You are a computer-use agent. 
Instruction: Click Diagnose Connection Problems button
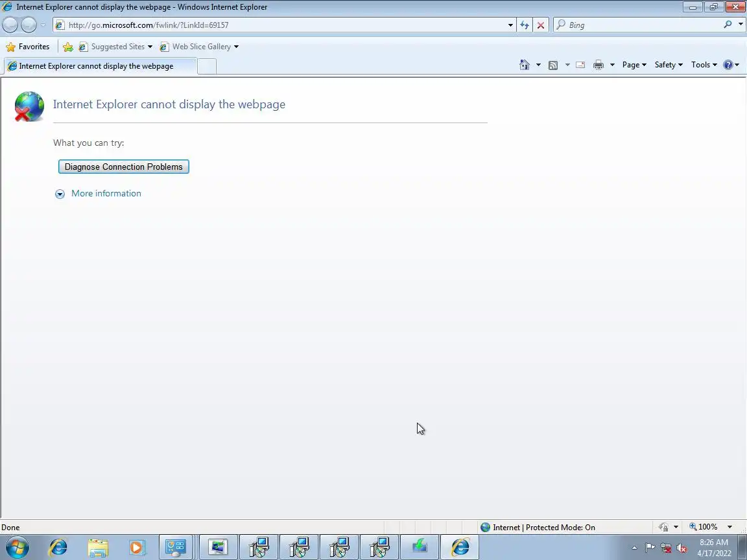[123, 167]
